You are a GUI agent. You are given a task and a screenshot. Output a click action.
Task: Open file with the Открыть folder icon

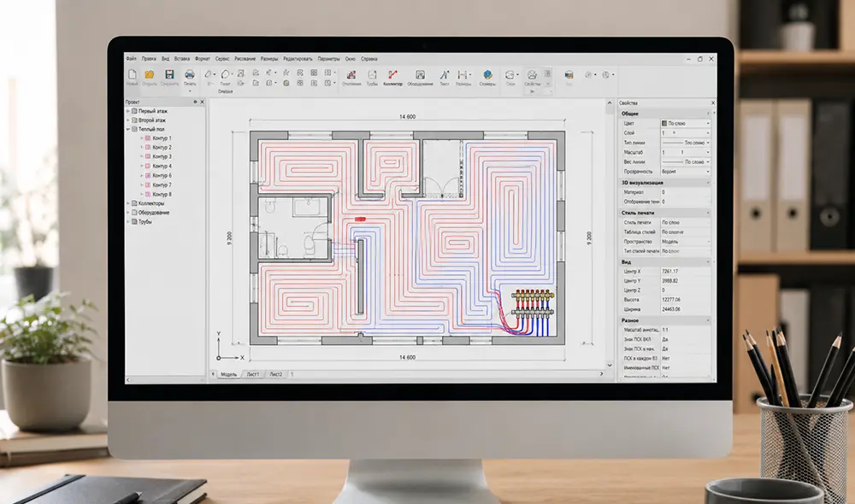click(150, 78)
